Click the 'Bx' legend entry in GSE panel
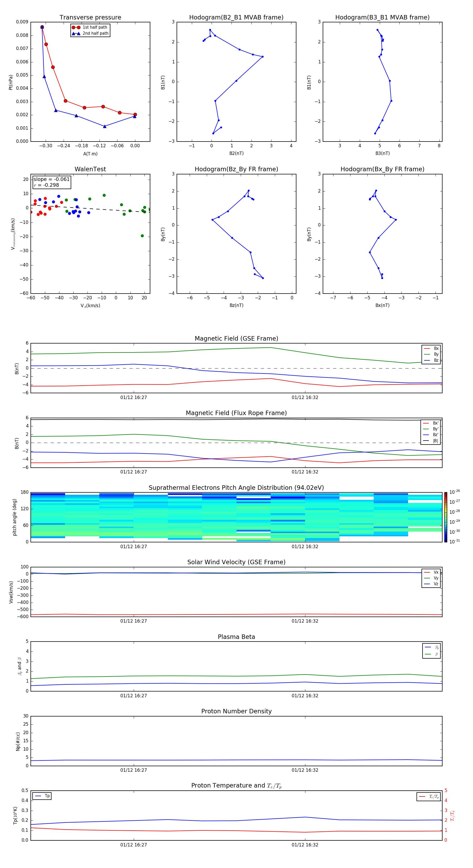 point(431,349)
